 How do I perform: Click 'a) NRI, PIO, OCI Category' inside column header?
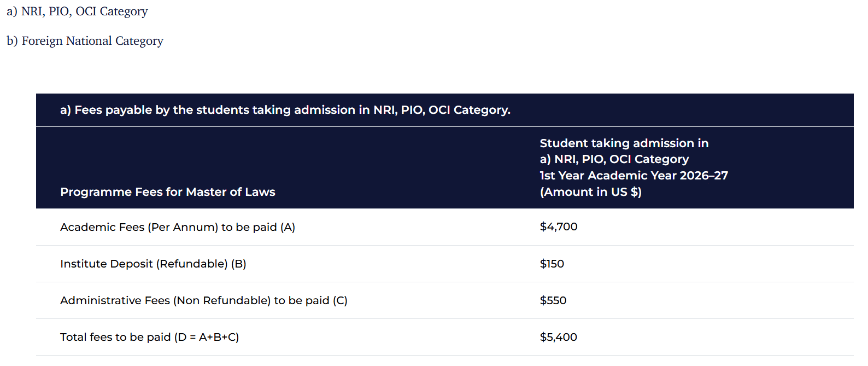point(614,159)
